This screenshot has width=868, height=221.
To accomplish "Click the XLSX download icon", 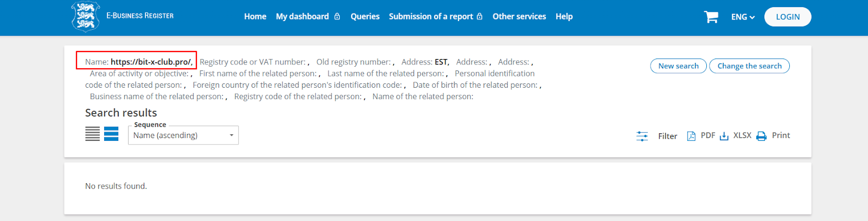I will click(724, 136).
